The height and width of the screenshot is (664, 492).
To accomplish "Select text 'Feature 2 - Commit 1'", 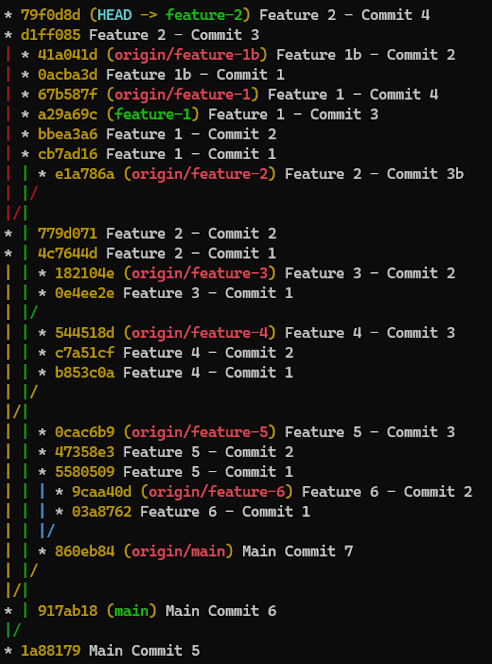I will [x=191, y=253].
